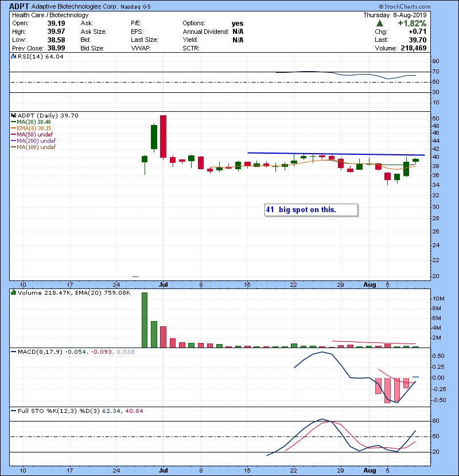Click the EMA(8) 38.15 legend entry
Image resolution: width=459 pixels, height=476 pixels.
(31, 128)
